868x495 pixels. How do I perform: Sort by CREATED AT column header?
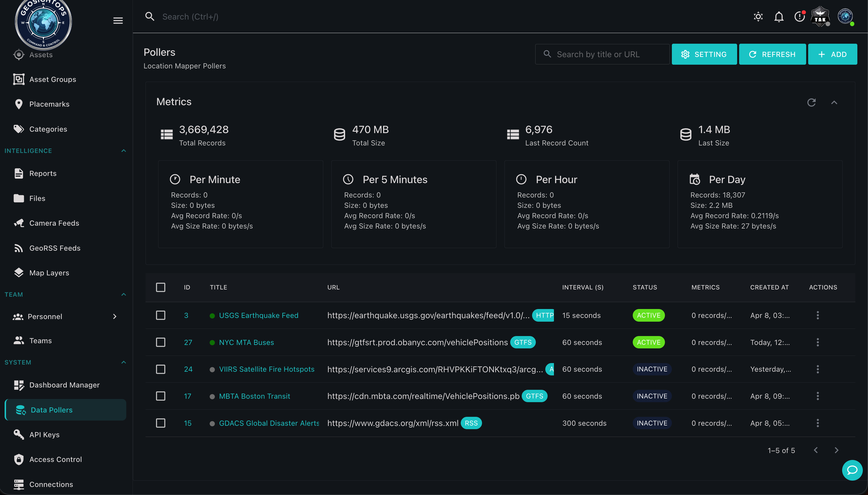[x=769, y=287]
